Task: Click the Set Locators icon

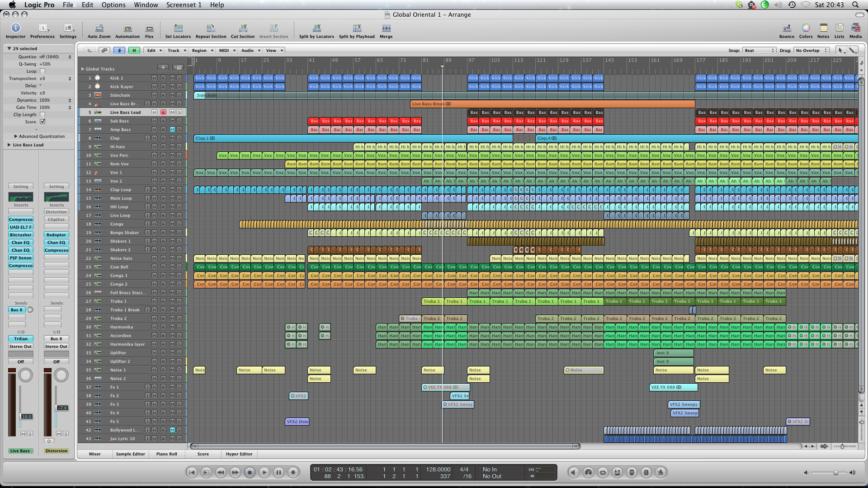Action: click(x=178, y=28)
